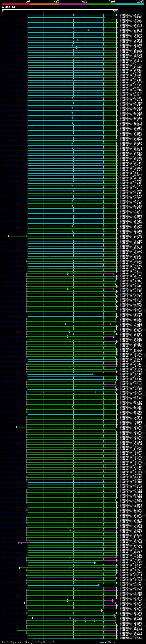Choose the UniRef100_O02367 entry
Screen dimensions: 146x644
(x=131, y=301)
